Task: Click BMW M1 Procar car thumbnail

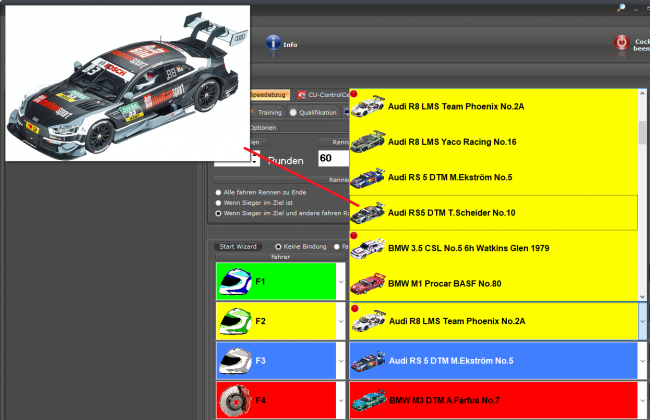Action: [x=368, y=284]
